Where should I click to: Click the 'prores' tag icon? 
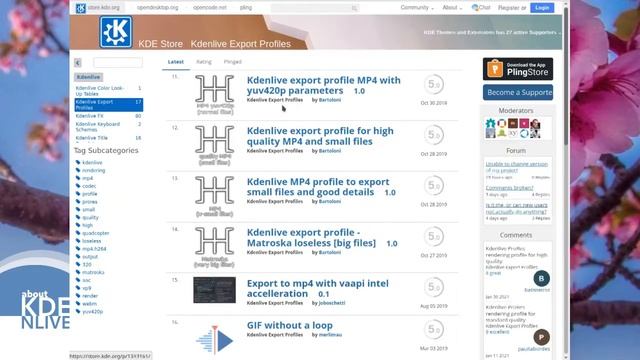coord(78,202)
